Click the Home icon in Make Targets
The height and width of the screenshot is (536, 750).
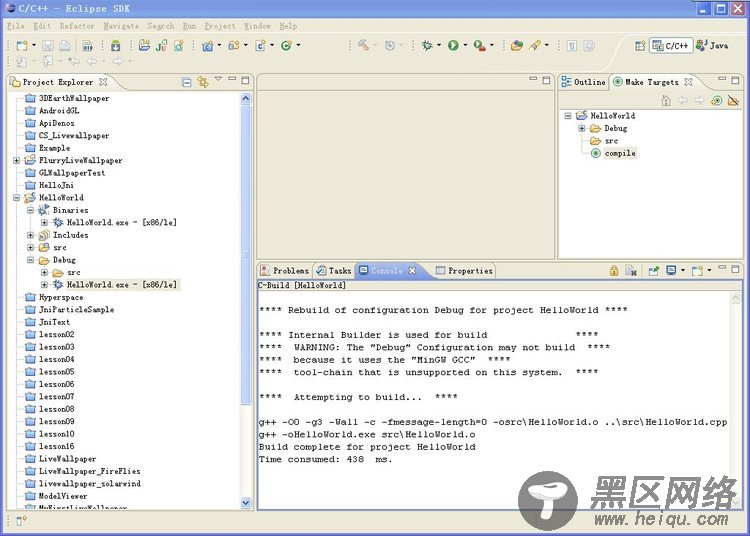(666, 100)
